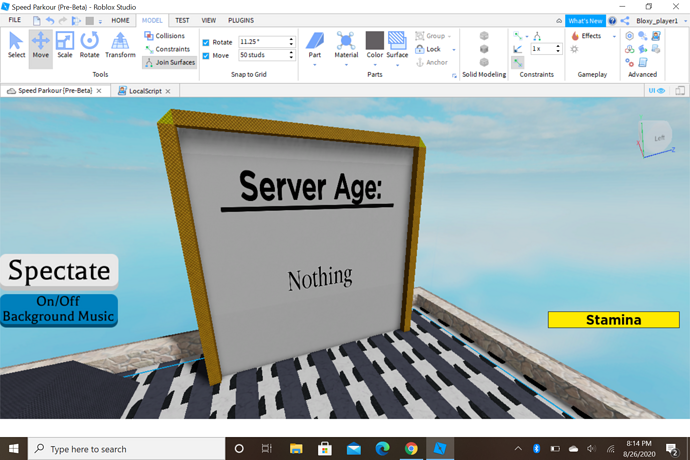Uncheck the Rotate snap checkbox
690x460 pixels.
click(x=206, y=42)
